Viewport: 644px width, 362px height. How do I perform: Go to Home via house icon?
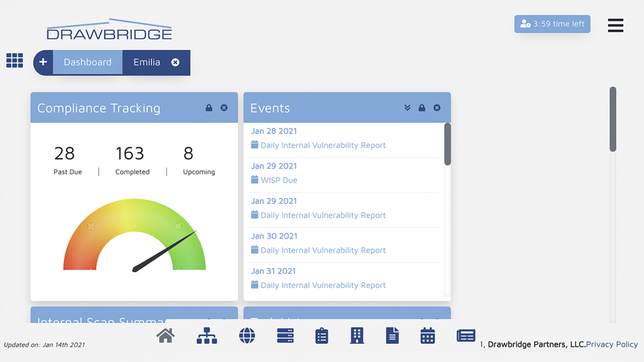tap(165, 335)
